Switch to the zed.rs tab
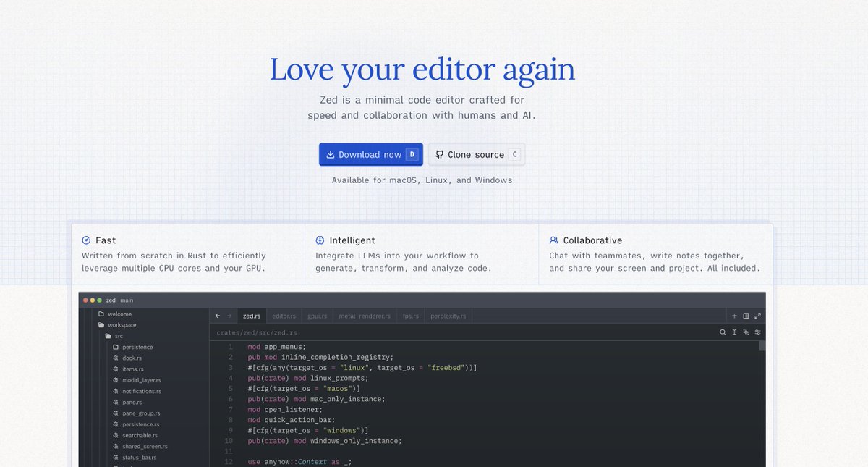This screenshot has width=868, height=467. [251, 316]
